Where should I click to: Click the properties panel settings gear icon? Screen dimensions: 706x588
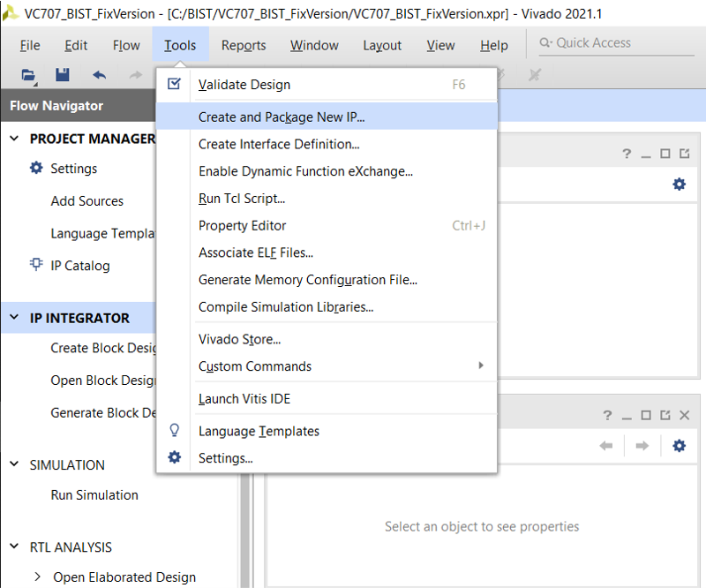679,446
